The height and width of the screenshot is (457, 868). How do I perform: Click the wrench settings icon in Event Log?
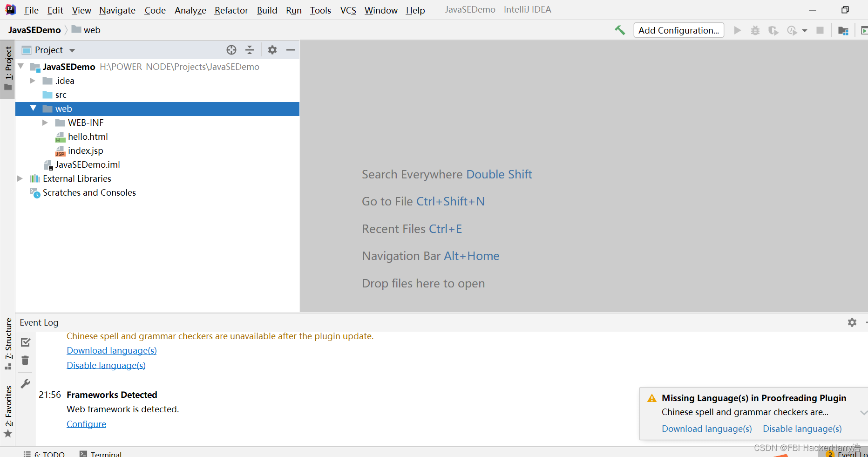pos(26,384)
